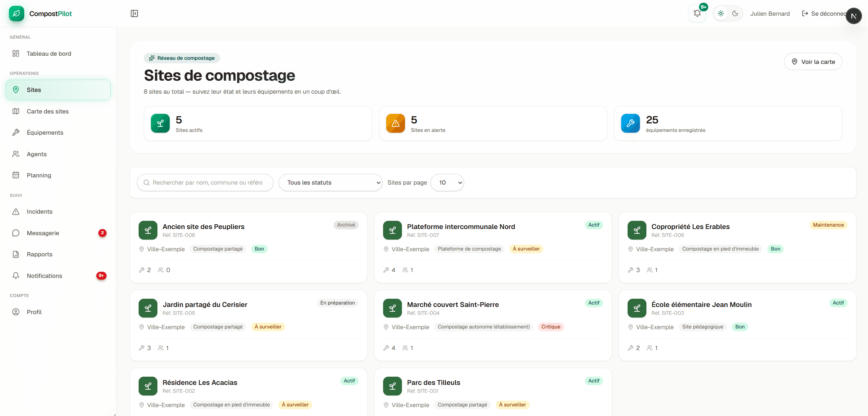
Task: Open the Tous les statuts dropdown
Action: click(330, 183)
